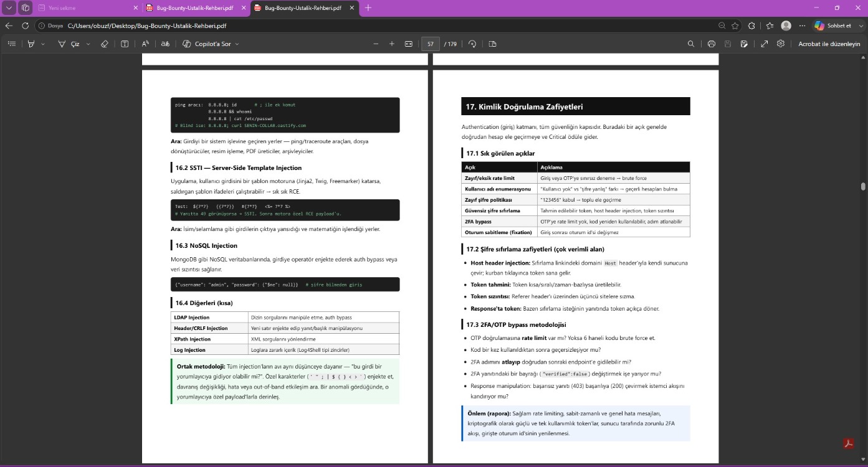Click the '17.3 2FA/OTP bypass metodolojisi' heading
Viewport: 868px width, 467px height.
coord(516,324)
